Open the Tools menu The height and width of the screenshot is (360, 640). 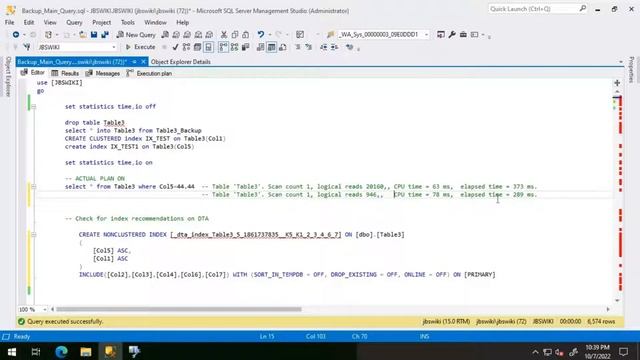coord(128,22)
